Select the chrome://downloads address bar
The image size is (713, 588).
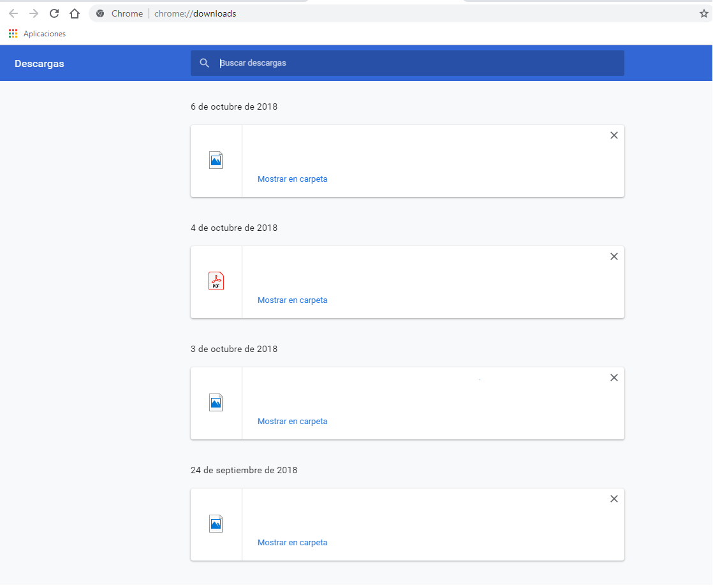click(x=400, y=13)
